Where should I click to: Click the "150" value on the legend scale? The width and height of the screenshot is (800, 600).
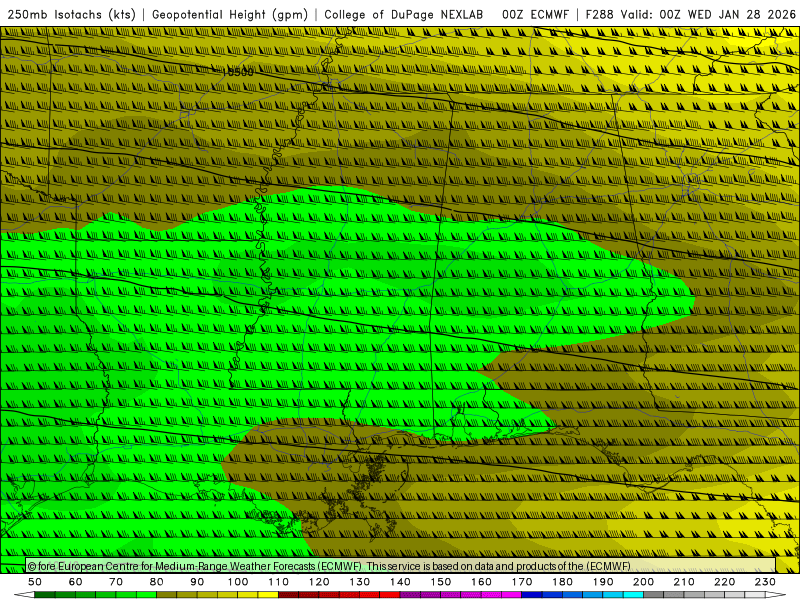(x=441, y=582)
